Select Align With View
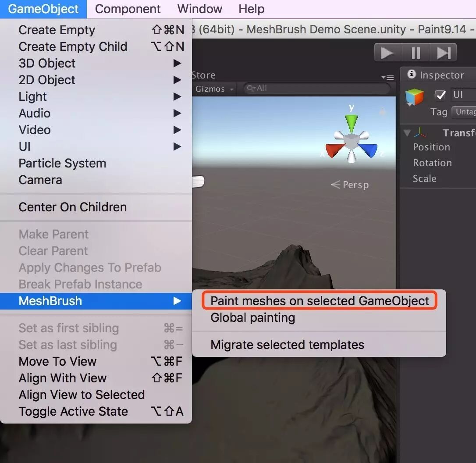The height and width of the screenshot is (463, 476). click(x=96, y=378)
